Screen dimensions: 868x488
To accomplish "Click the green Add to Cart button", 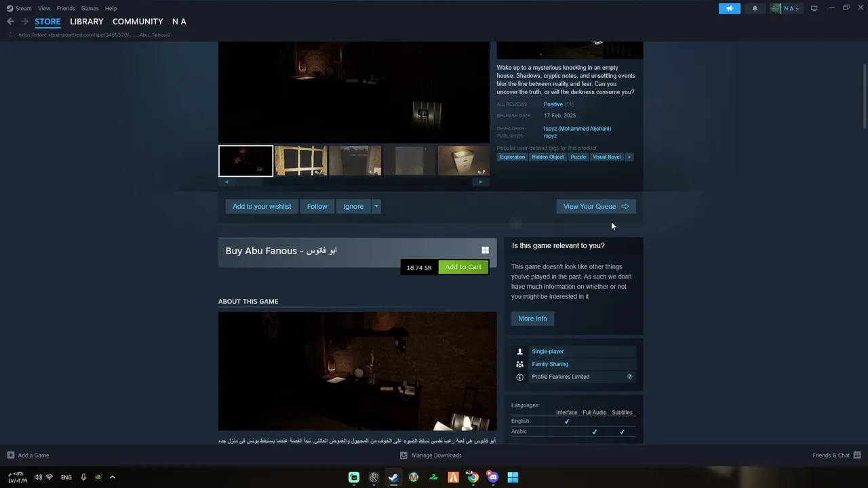I will [x=463, y=267].
